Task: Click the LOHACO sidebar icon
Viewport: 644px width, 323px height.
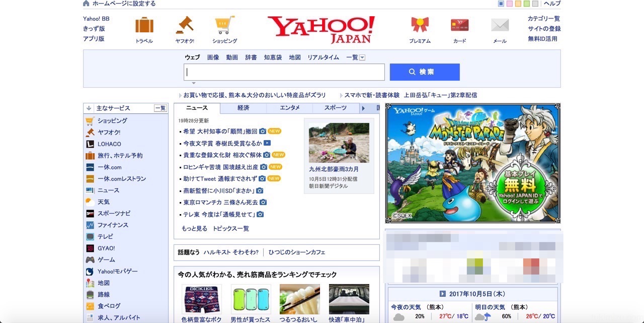Action: [90, 144]
